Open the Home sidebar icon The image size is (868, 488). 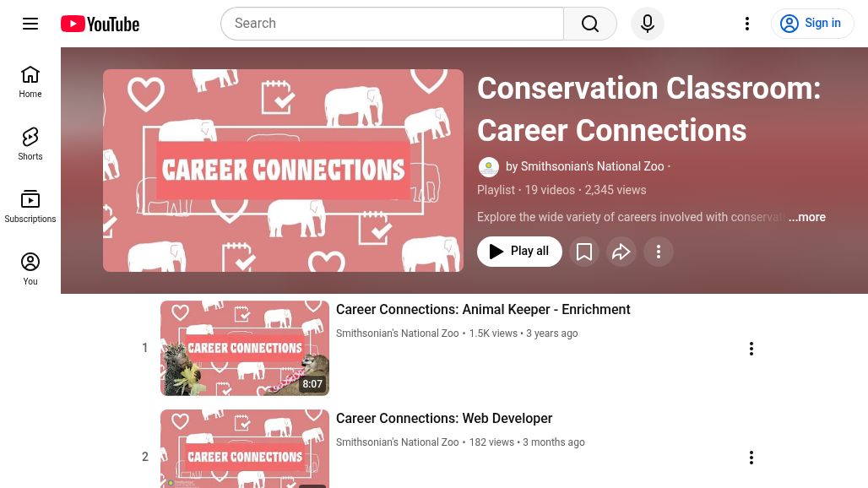click(x=30, y=81)
